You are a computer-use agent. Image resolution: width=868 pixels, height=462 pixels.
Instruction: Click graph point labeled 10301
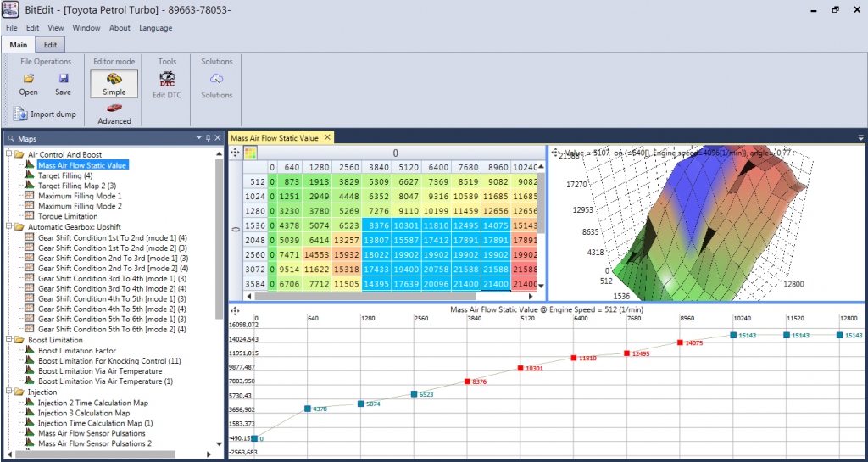click(x=520, y=368)
